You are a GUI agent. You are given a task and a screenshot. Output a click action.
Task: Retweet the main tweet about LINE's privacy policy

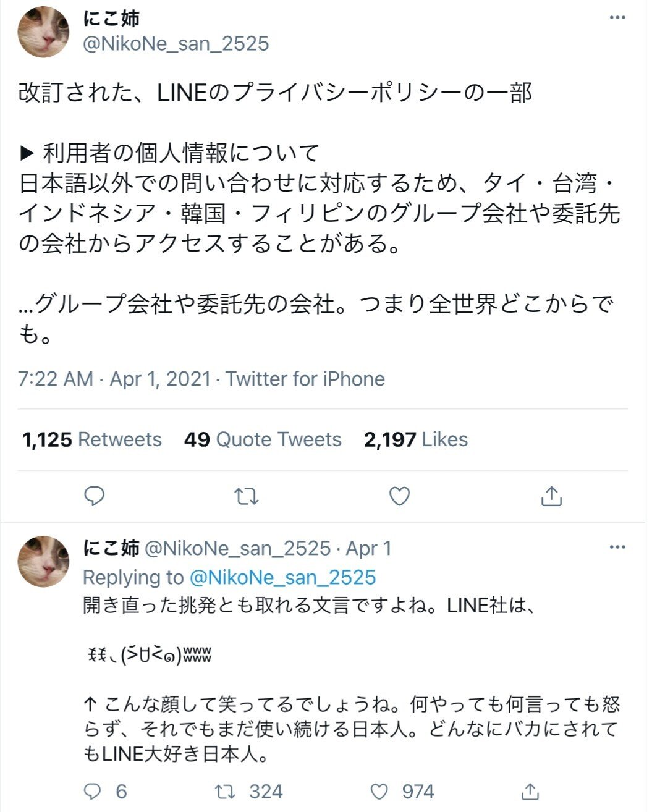point(247,495)
